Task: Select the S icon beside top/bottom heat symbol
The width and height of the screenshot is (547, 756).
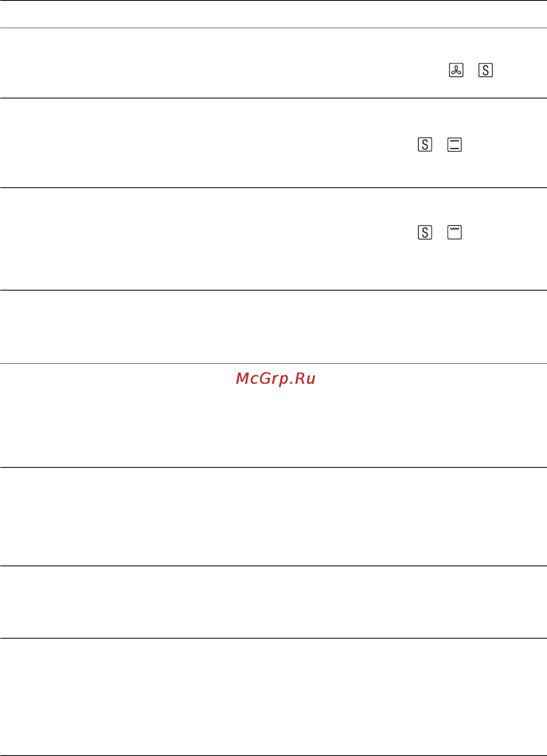Action: 425,144
